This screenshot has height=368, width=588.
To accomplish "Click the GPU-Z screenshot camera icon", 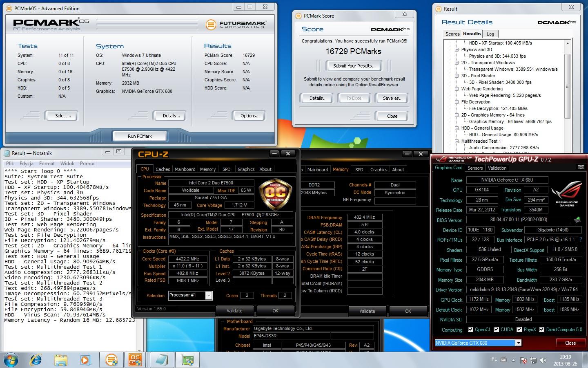I will [581, 168].
